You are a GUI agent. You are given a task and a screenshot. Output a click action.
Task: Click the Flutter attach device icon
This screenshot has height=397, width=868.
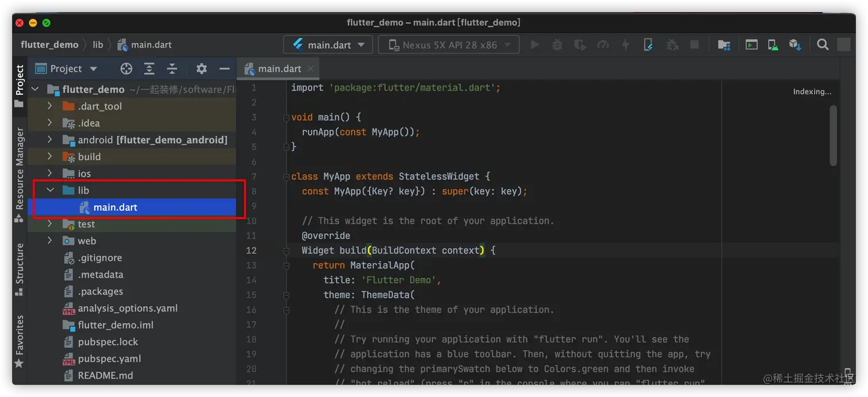(648, 45)
